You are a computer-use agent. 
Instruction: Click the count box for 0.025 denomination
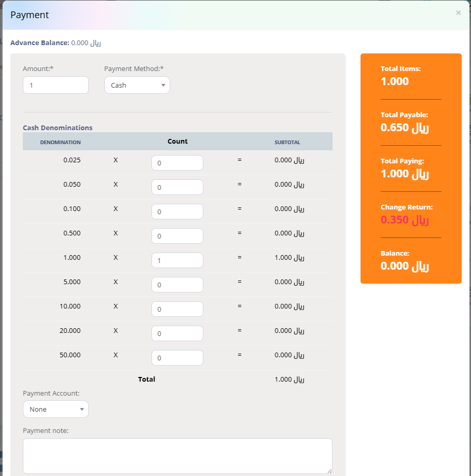point(177,162)
